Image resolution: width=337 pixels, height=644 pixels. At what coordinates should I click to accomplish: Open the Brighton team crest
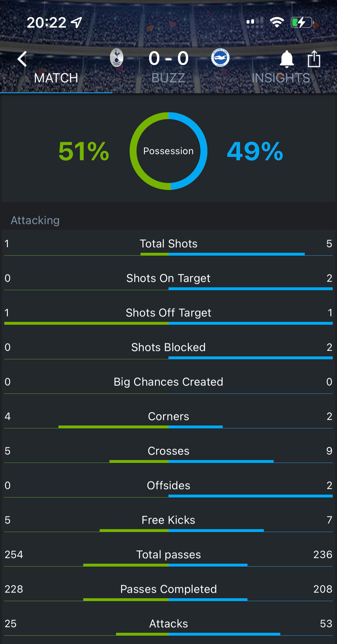coord(220,58)
